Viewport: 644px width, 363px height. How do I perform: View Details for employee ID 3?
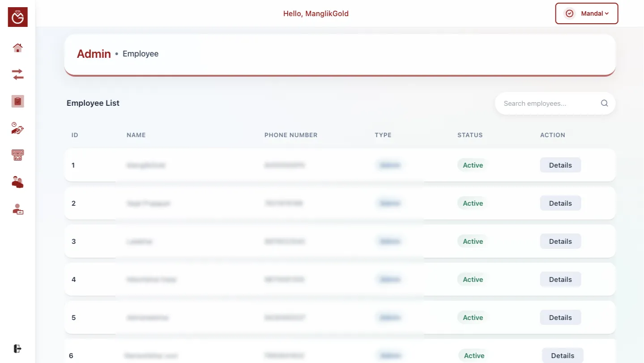[560, 241]
